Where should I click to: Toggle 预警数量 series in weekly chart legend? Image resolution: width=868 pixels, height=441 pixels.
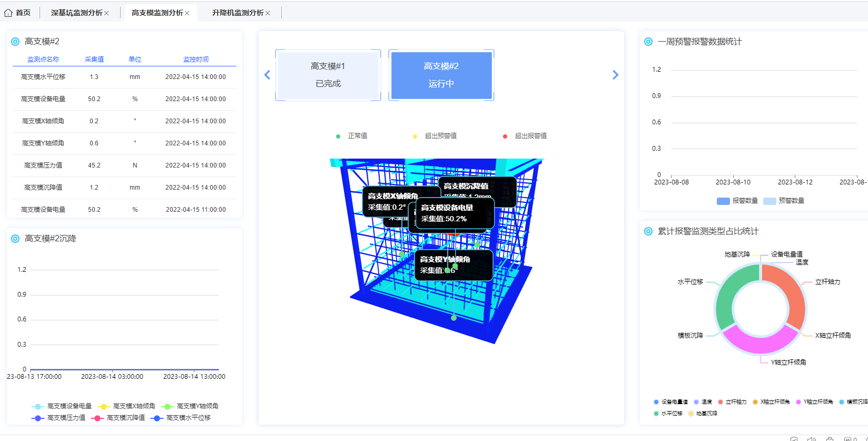784,201
